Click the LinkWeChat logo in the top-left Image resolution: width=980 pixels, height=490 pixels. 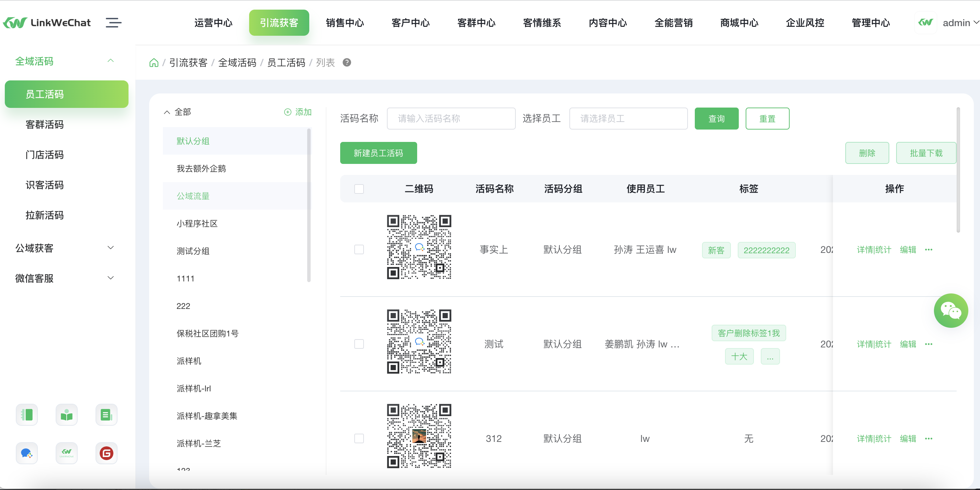(47, 22)
